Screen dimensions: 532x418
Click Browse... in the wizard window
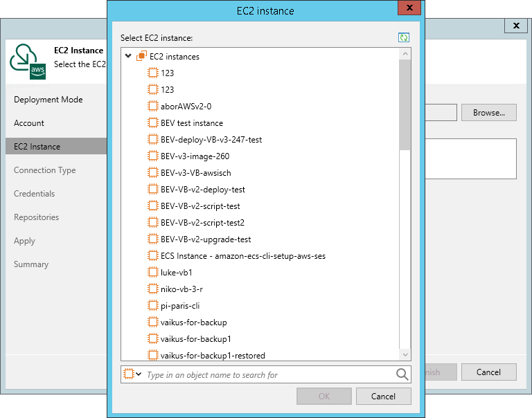pyautogui.click(x=489, y=113)
